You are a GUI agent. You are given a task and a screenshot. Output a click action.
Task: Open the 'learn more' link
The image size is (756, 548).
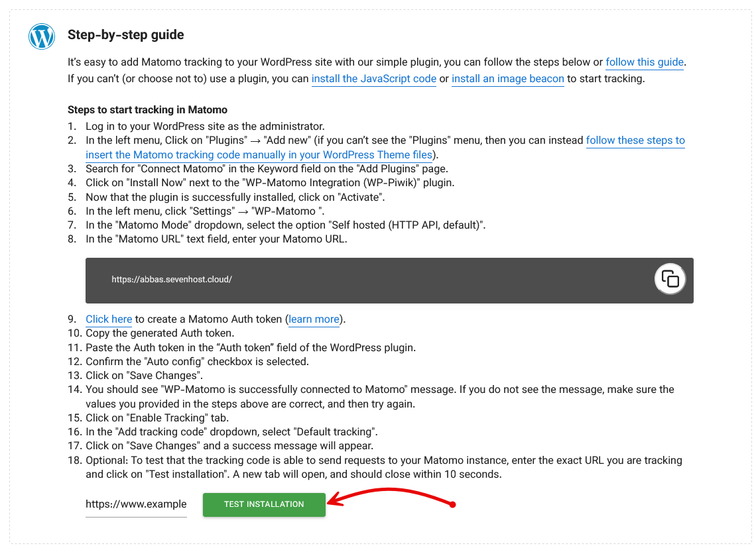click(314, 319)
